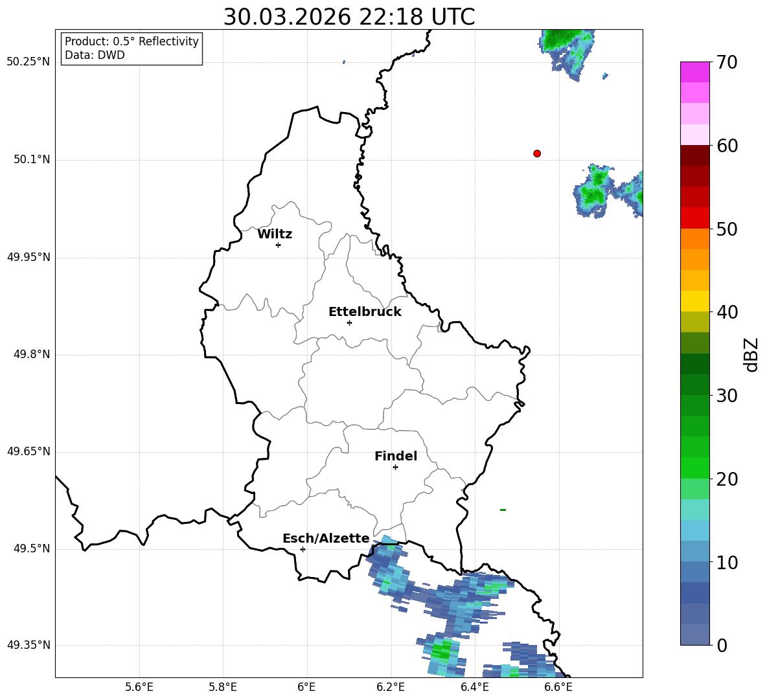Image resolution: width=767 pixels, height=700 pixels.
Task: Click the 40 tick on the colorbar
Action: click(727, 312)
